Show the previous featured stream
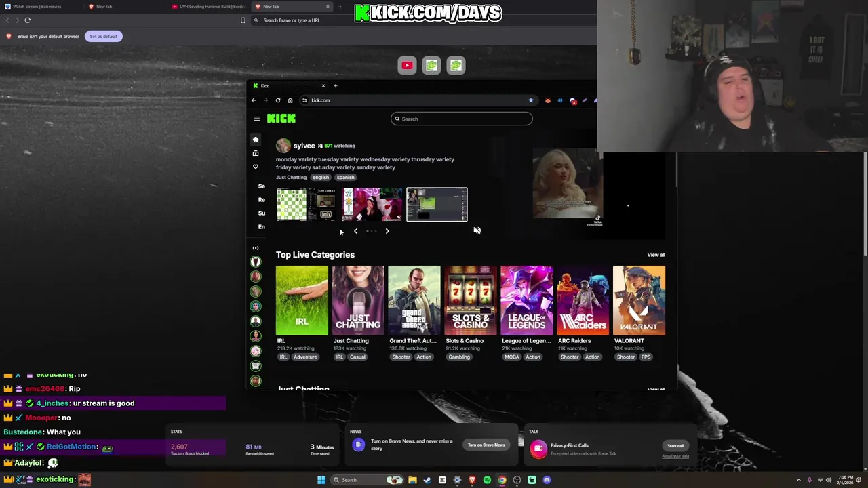868x488 pixels. click(x=355, y=231)
